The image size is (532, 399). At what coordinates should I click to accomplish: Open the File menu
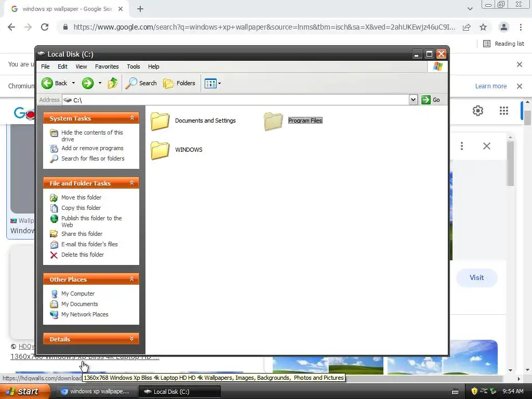click(x=45, y=66)
